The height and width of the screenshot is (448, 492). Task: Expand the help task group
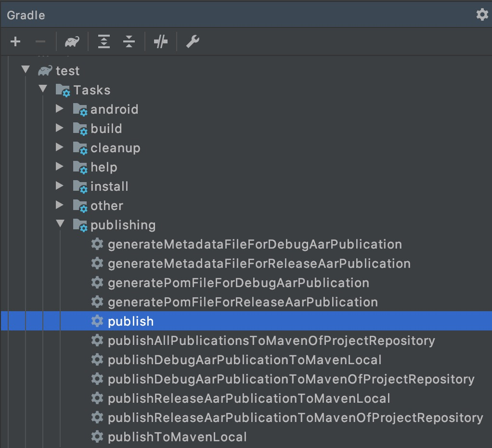(59, 166)
